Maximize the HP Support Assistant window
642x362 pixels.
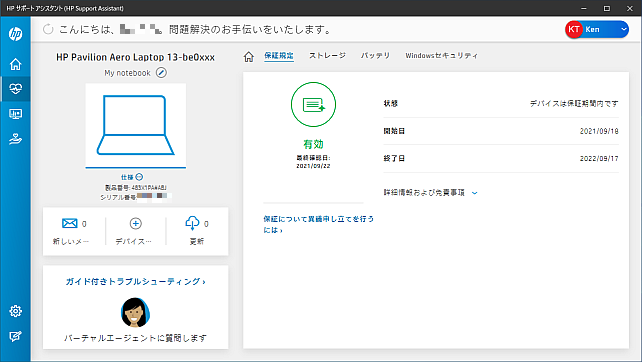click(x=607, y=8)
